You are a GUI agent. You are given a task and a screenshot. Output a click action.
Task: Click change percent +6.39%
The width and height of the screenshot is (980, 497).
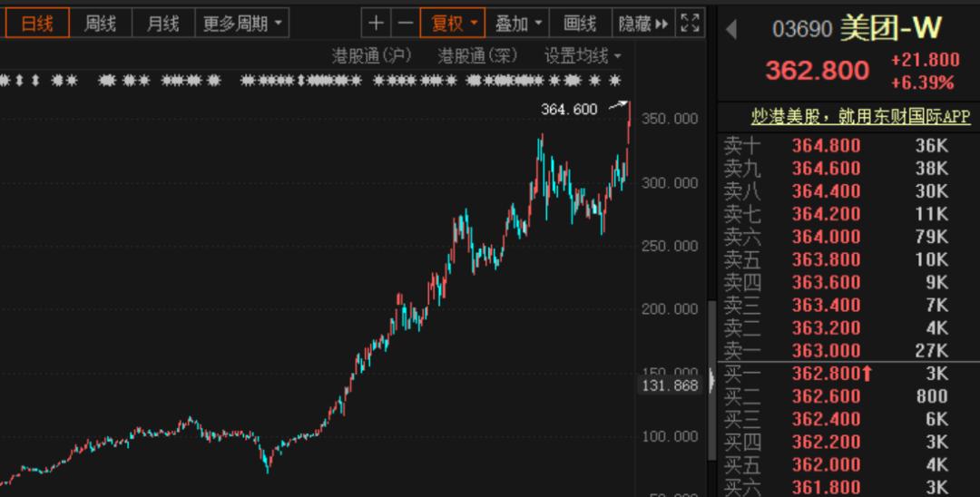click(x=923, y=83)
